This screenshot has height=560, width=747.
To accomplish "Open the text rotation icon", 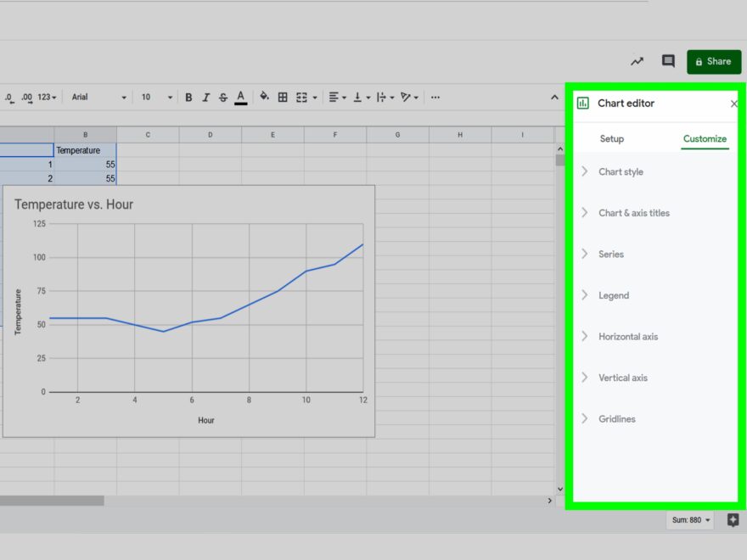I will click(405, 98).
